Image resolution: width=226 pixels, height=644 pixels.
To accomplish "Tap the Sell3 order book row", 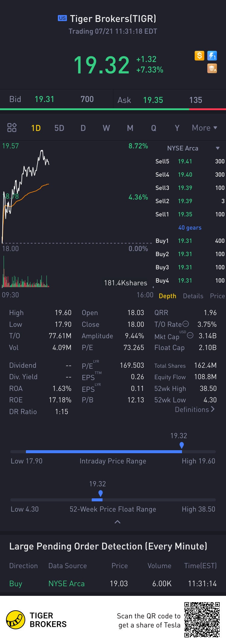I will tap(190, 188).
